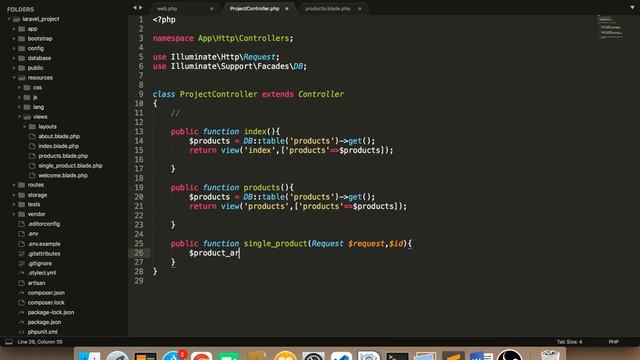Click the code minimap at top right
The width and height of the screenshot is (640, 360).
pyautogui.click(x=611, y=27)
